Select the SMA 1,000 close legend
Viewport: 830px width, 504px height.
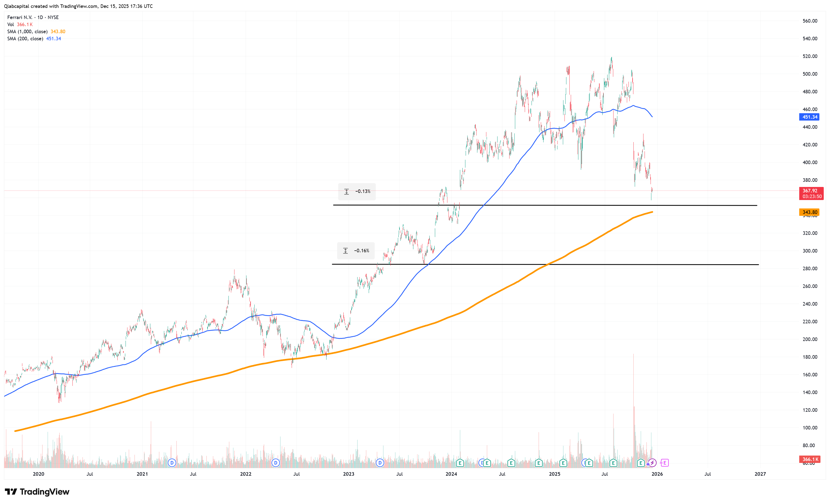(x=27, y=32)
